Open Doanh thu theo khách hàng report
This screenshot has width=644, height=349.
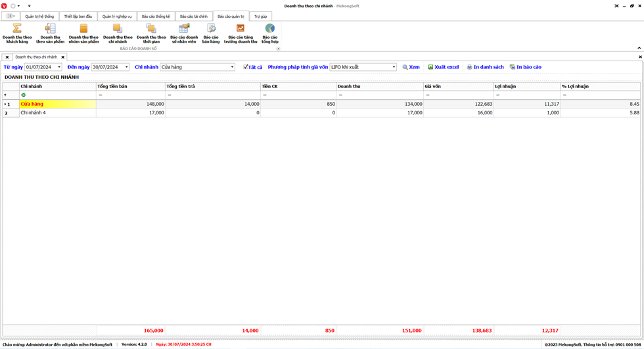(x=17, y=34)
